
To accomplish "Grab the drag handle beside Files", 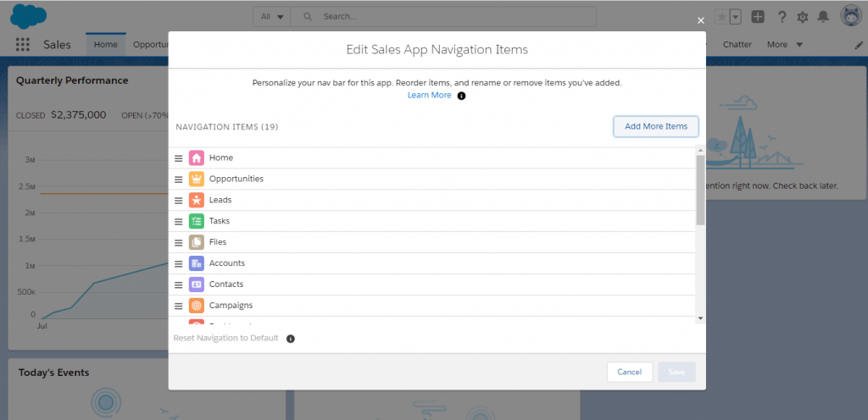I will [178, 242].
